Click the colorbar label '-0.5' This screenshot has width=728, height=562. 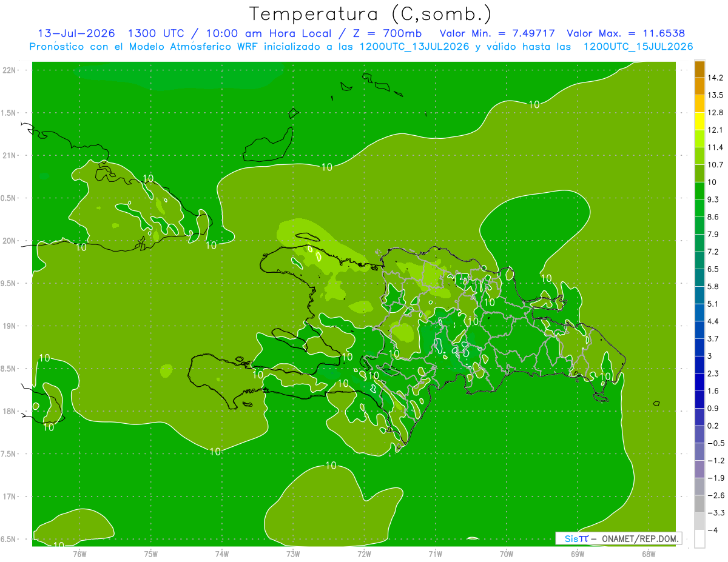(716, 443)
